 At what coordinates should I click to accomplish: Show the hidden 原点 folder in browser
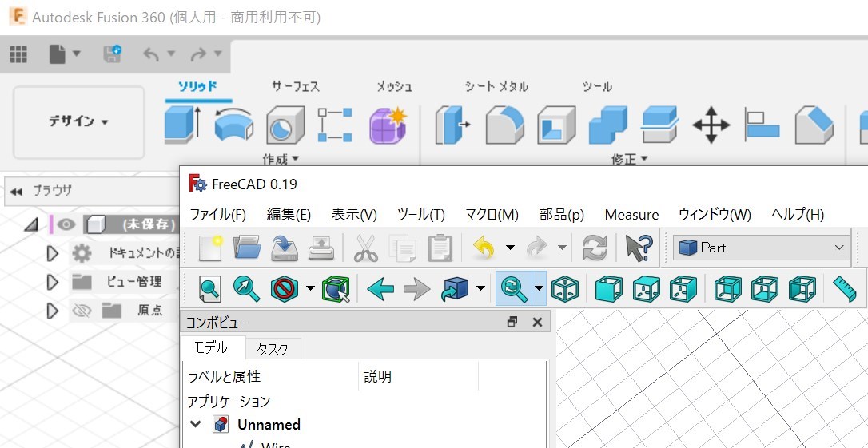tap(82, 311)
